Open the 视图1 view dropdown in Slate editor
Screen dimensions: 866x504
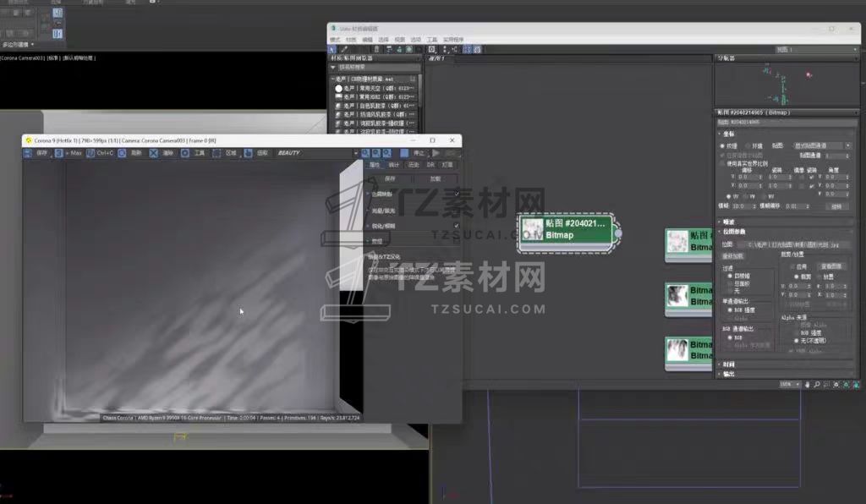point(816,49)
